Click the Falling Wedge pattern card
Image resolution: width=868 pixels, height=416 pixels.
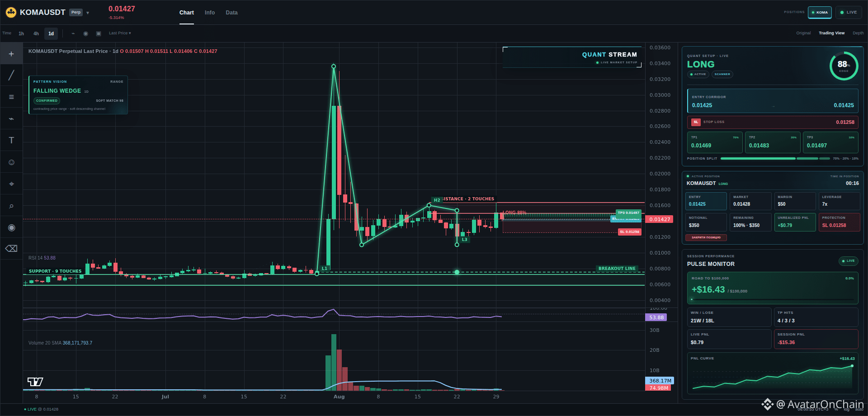[78, 95]
